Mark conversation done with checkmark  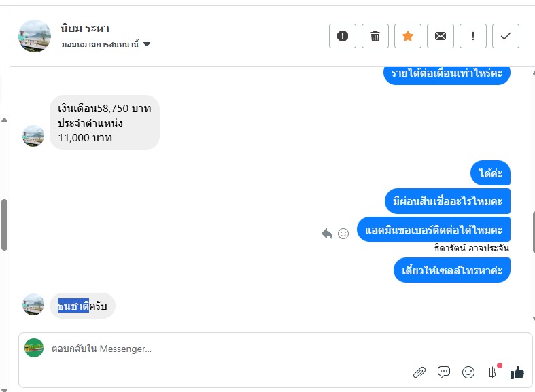click(506, 36)
